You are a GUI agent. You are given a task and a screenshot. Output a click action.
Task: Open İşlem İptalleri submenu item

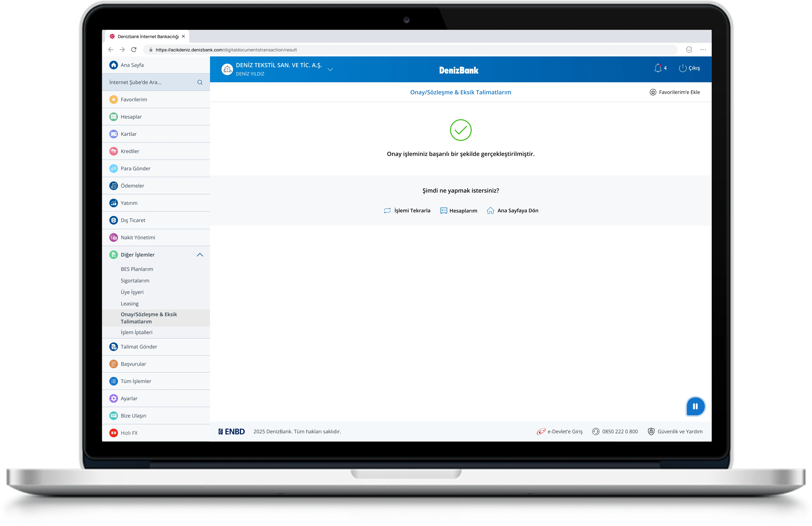pyautogui.click(x=136, y=332)
